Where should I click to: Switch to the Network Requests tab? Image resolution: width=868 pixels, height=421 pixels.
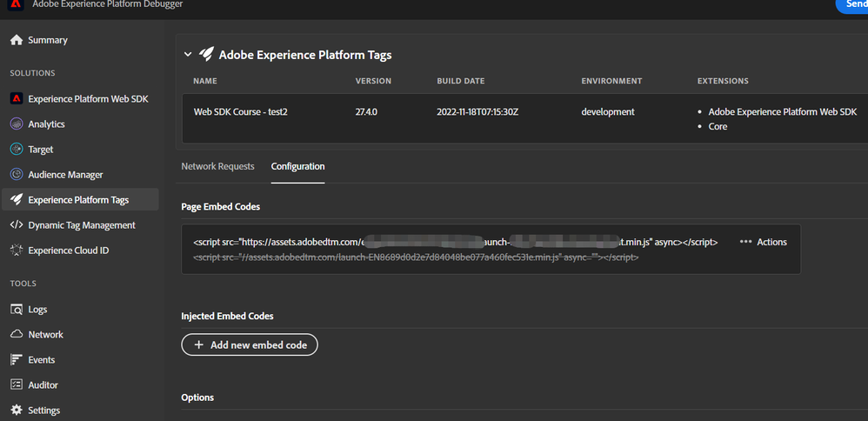tap(217, 166)
